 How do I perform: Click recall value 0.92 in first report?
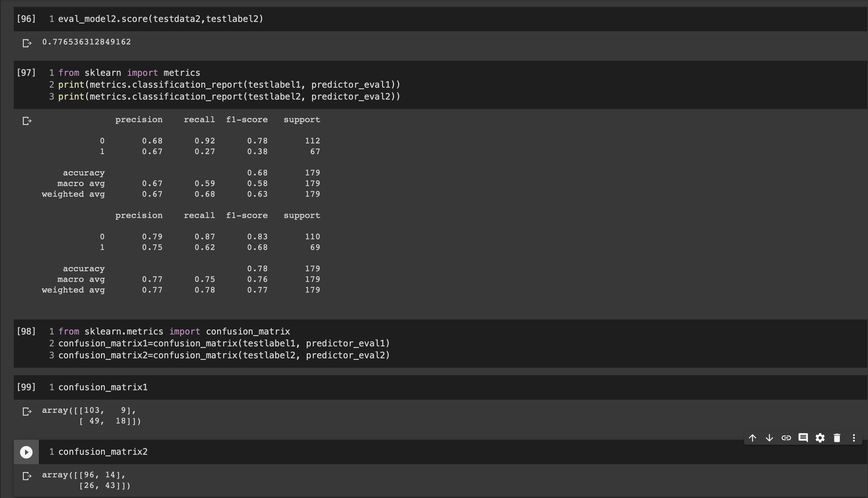pyautogui.click(x=205, y=141)
